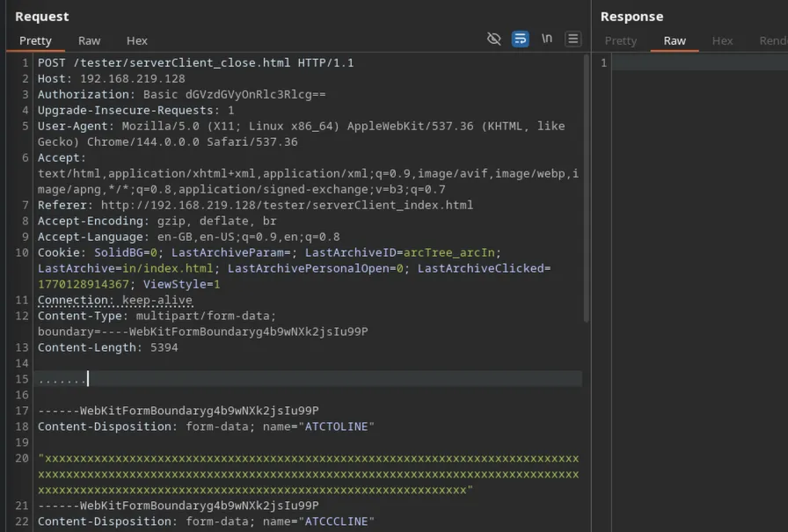Click the Request editor vertical scrollbar
This screenshot has height=532, width=788.
(586, 188)
